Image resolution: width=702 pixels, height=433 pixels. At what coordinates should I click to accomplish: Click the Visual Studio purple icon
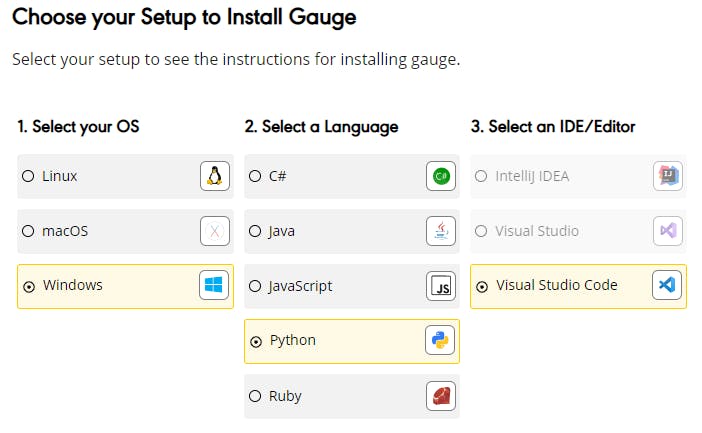[667, 231]
